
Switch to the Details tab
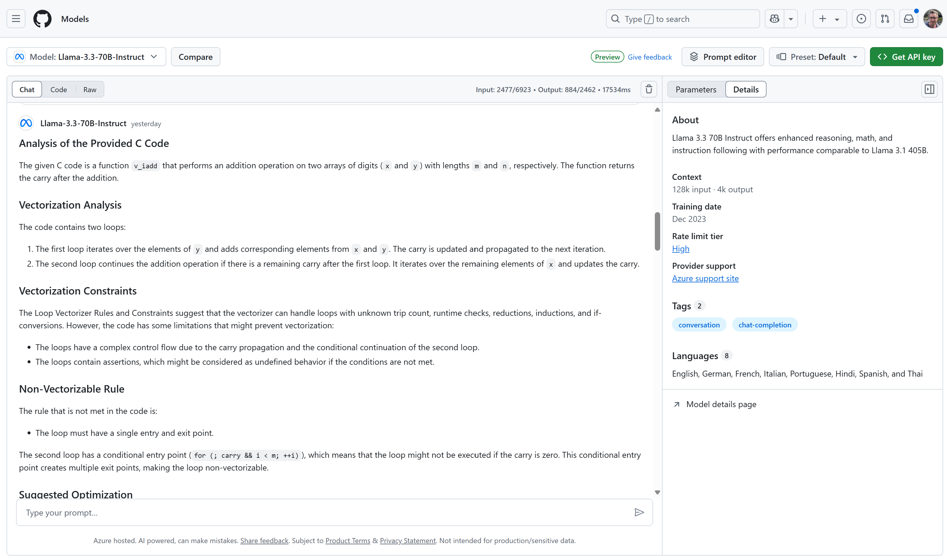pyautogui.click(x=746, y=89)
